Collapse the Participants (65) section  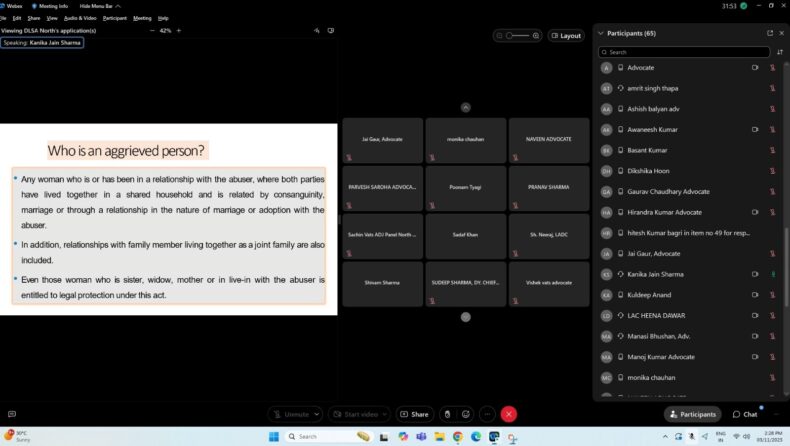pos(601,33)
